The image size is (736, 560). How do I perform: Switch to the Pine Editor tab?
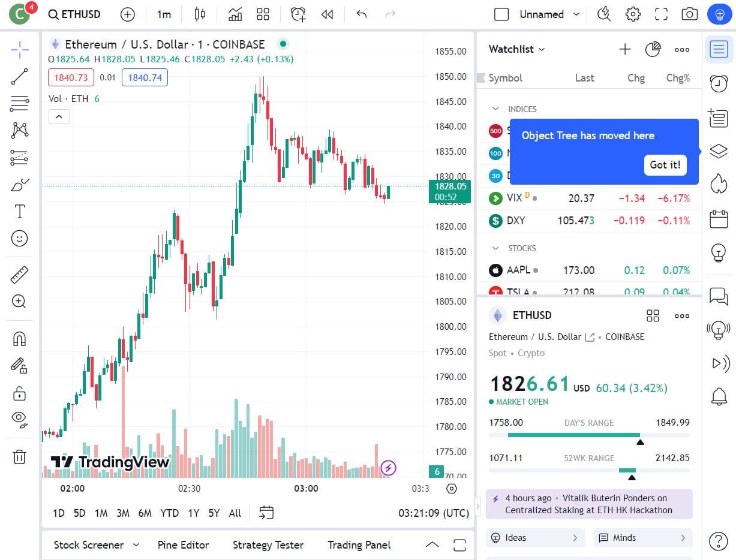pyautogui.click(x=183, y=545)
